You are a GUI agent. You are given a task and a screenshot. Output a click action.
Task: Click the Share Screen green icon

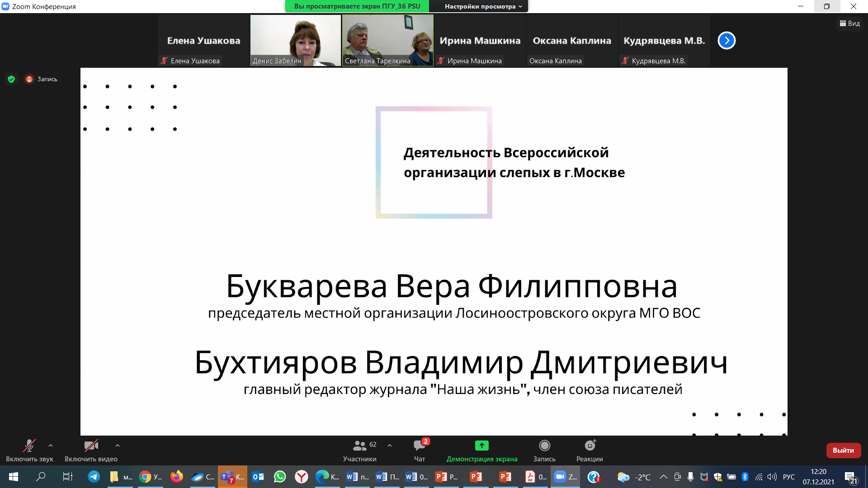pos(481,446)
